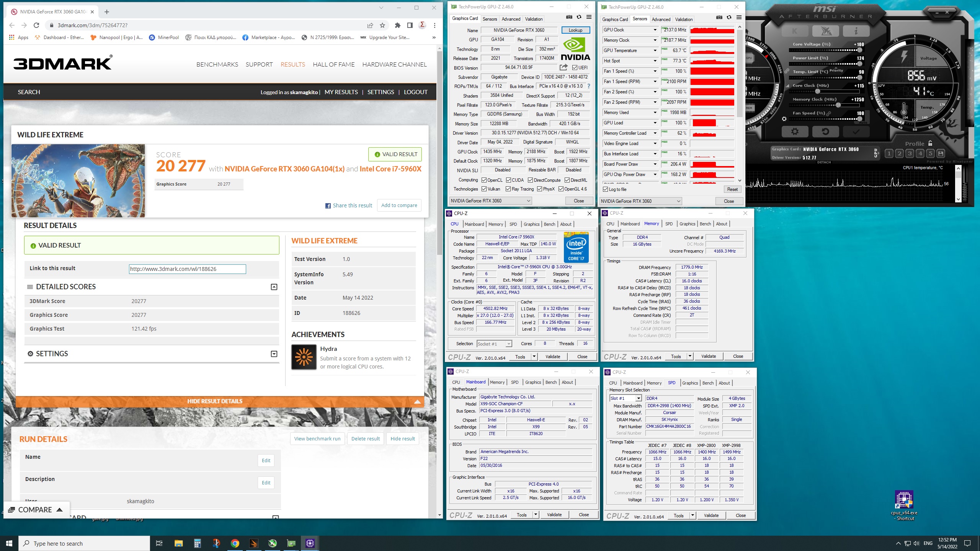Click Lookup button in GPU-Z

tap(575, 30)
